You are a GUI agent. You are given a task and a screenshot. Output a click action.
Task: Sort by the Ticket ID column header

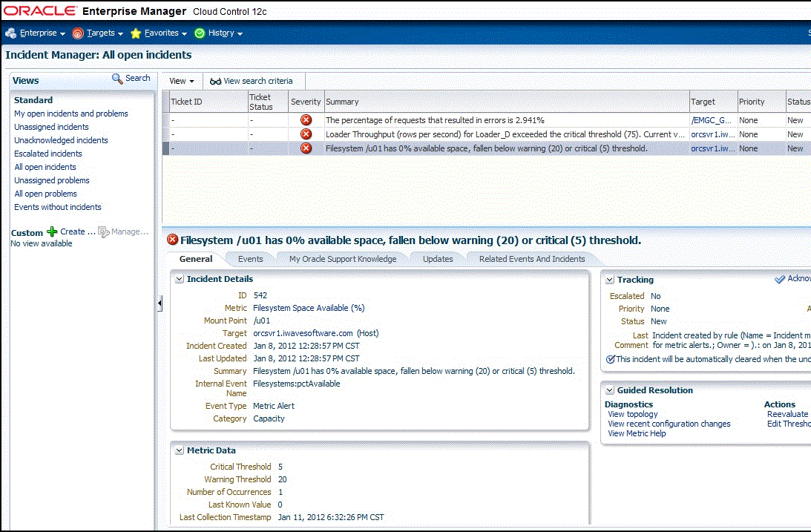tap(209, 102)
